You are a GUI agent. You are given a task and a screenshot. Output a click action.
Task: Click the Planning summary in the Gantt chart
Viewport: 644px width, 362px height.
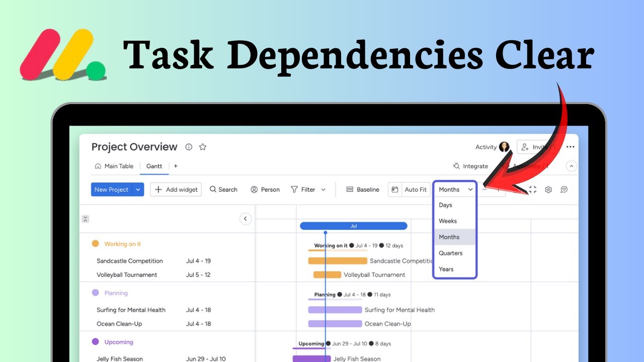point(352,295)
